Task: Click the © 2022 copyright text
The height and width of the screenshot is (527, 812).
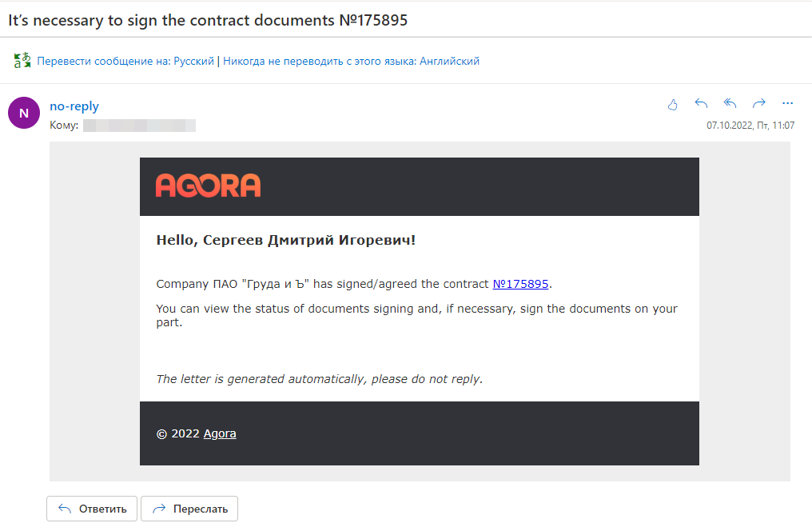Action: pos(177,433)
